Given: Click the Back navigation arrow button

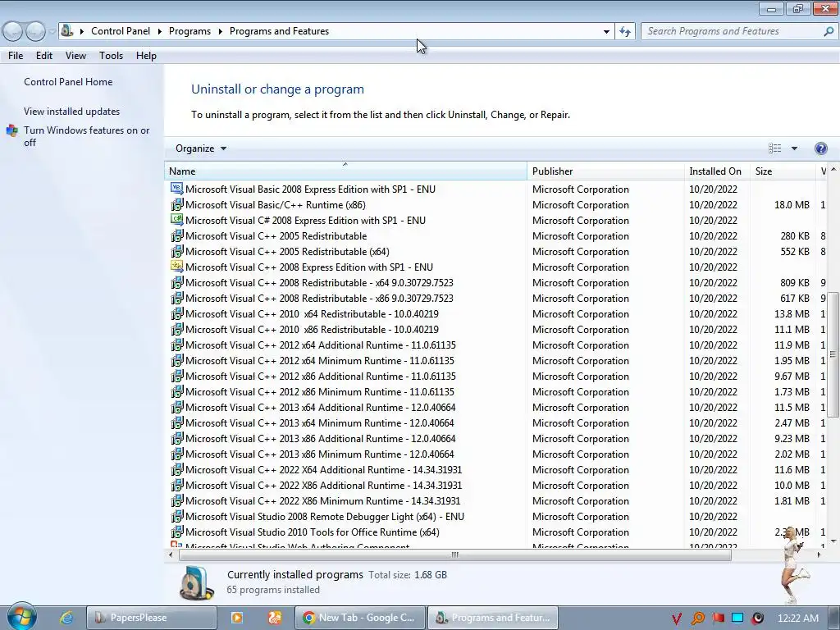Looking at the screenshot, I should click(x=12, y=32).
